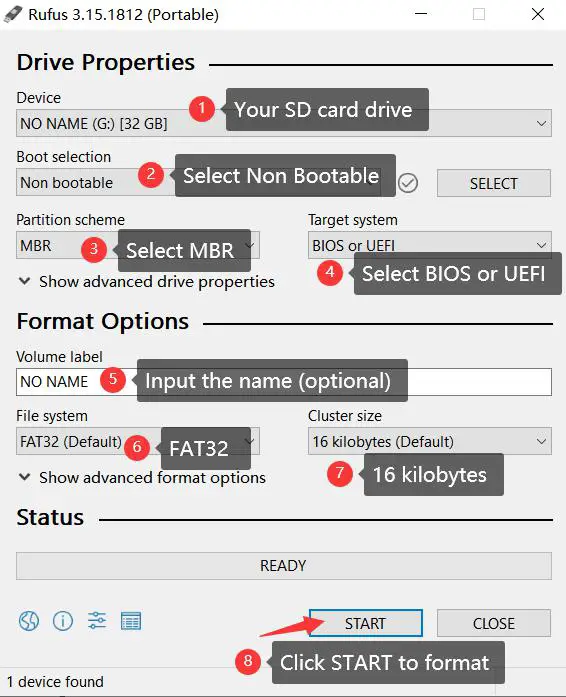This screenshot has width=566, height=697.
Task: Click the '1 device found' status text
Action: (x=56, y=681)
